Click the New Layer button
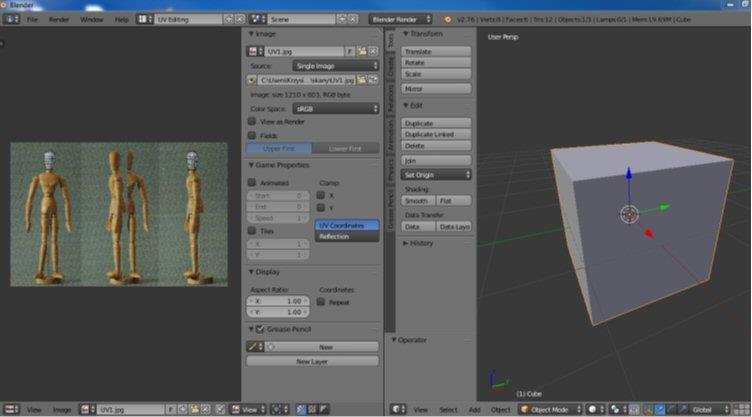The image size is (752, 417). (x=312, y=361)
